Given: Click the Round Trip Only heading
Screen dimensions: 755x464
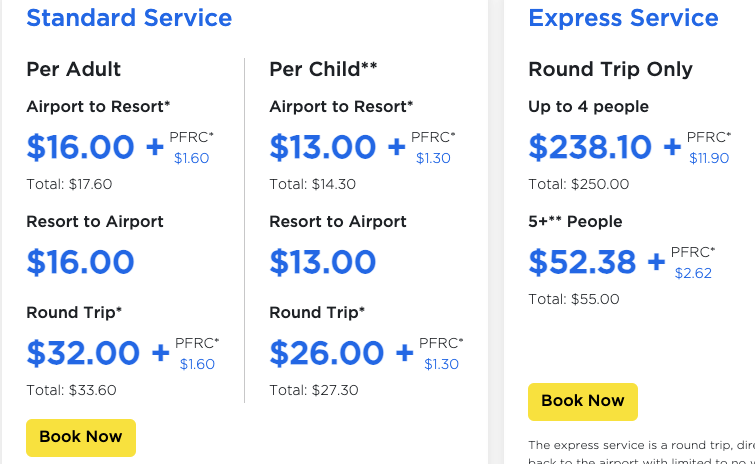Looking at the screenshot, I should coord(610,69).
